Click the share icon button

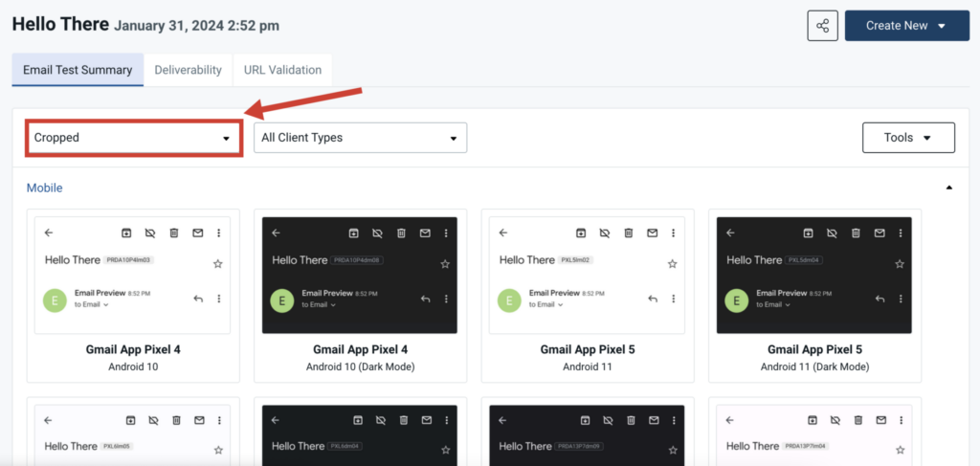pyautogui.click(x=822, y=26)
